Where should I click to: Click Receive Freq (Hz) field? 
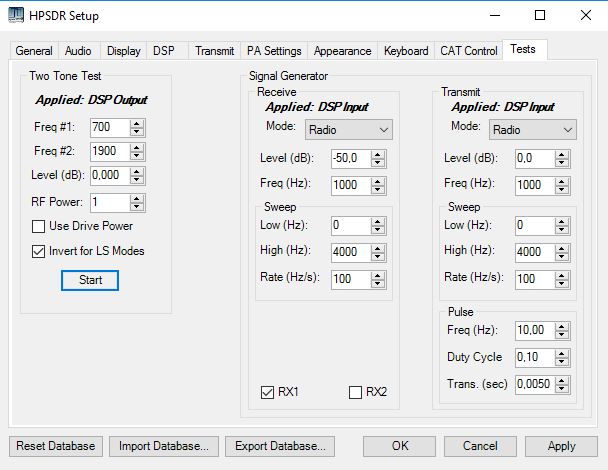coord(351,185)
